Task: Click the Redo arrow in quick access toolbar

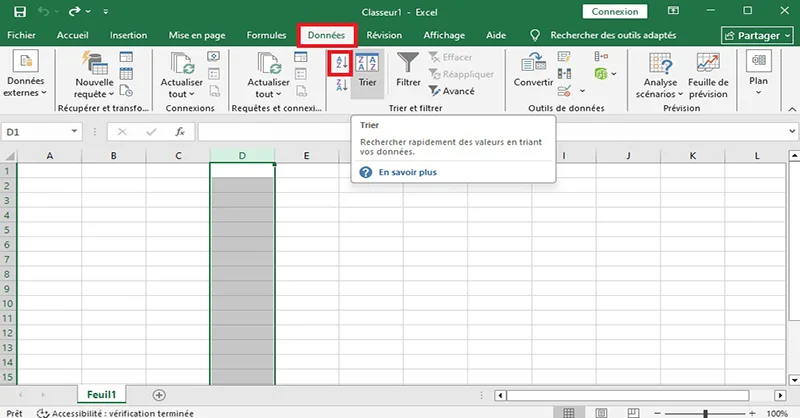Action: point(74,12)
